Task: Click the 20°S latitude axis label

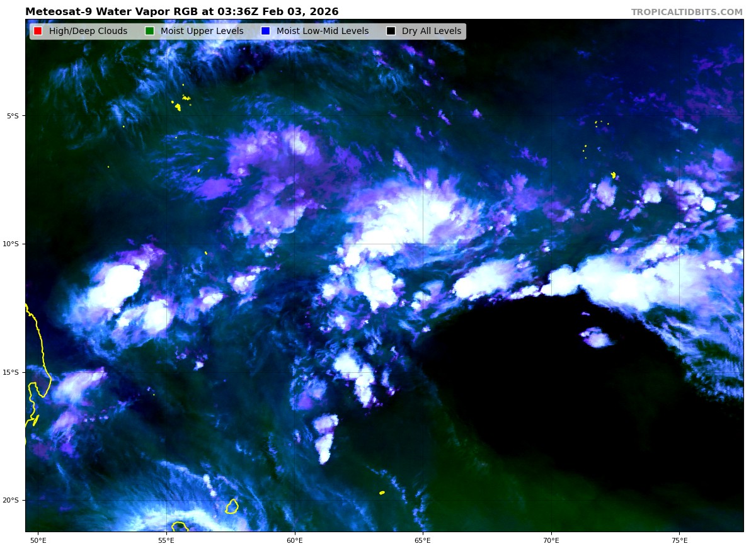Action: coord(13,500)
